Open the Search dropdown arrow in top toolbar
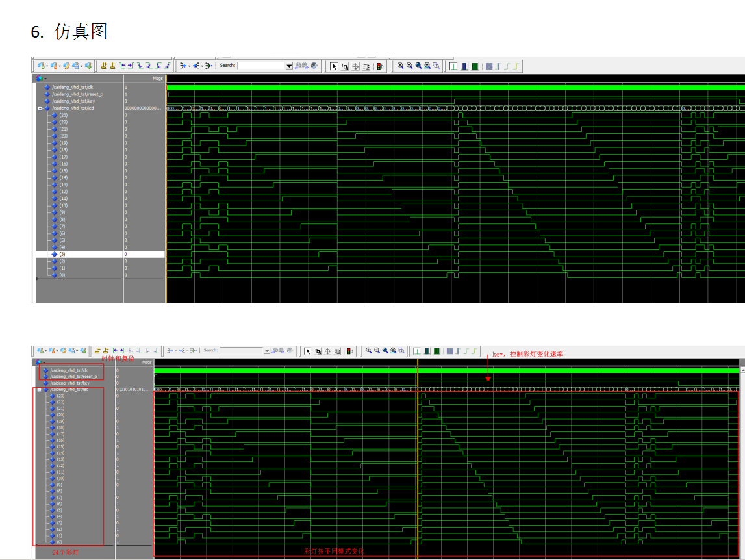 click(289, 66)
